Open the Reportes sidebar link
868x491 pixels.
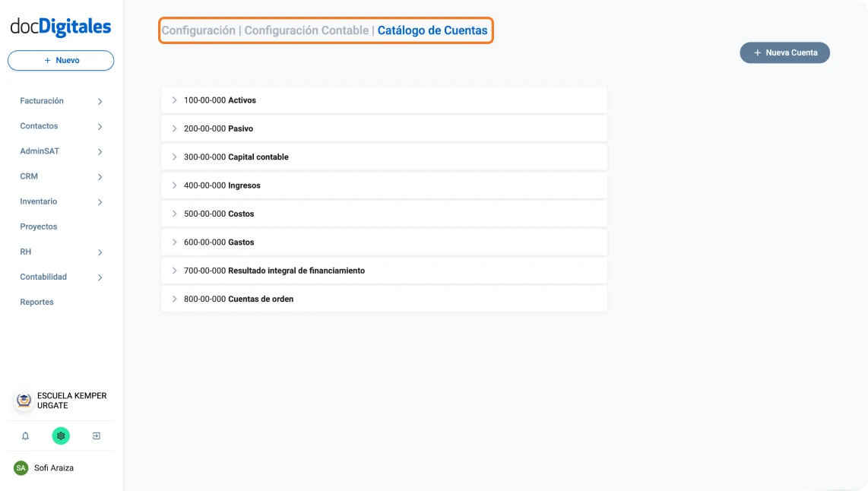pyautogui.click(x=36, y=302)
